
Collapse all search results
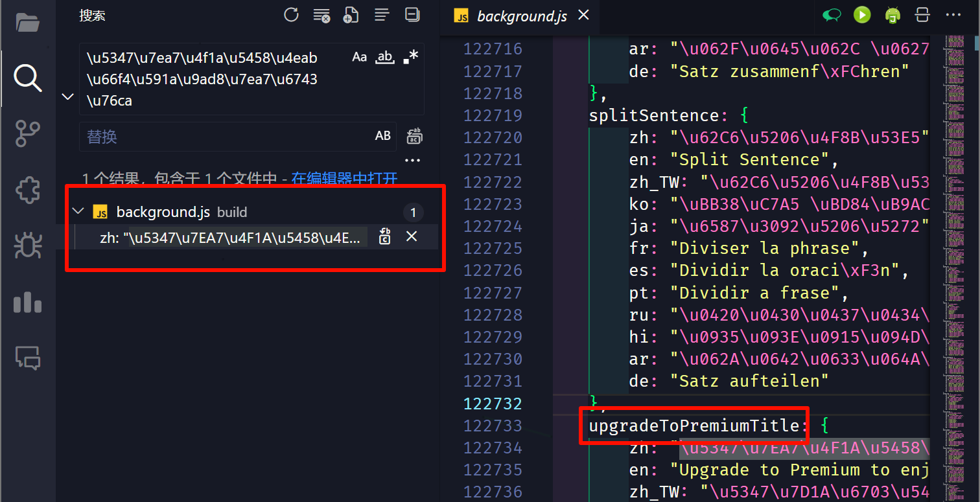412,15
